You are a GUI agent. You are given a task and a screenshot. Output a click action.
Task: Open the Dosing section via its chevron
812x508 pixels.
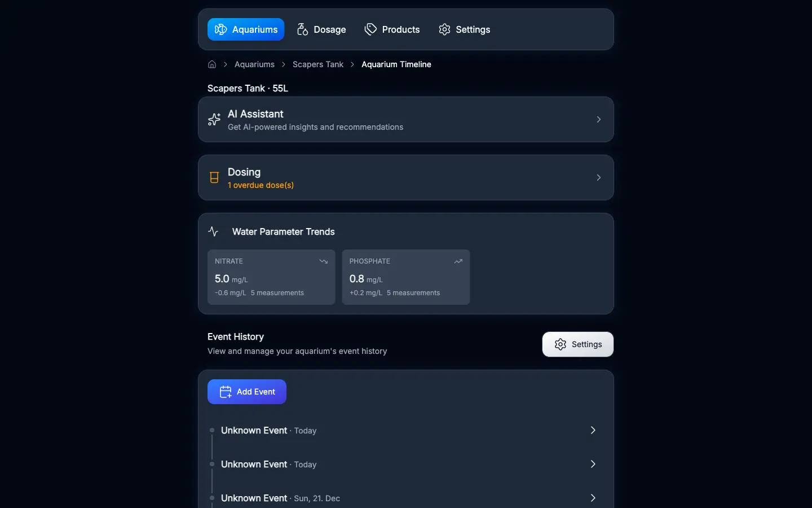tap(598, 177)
